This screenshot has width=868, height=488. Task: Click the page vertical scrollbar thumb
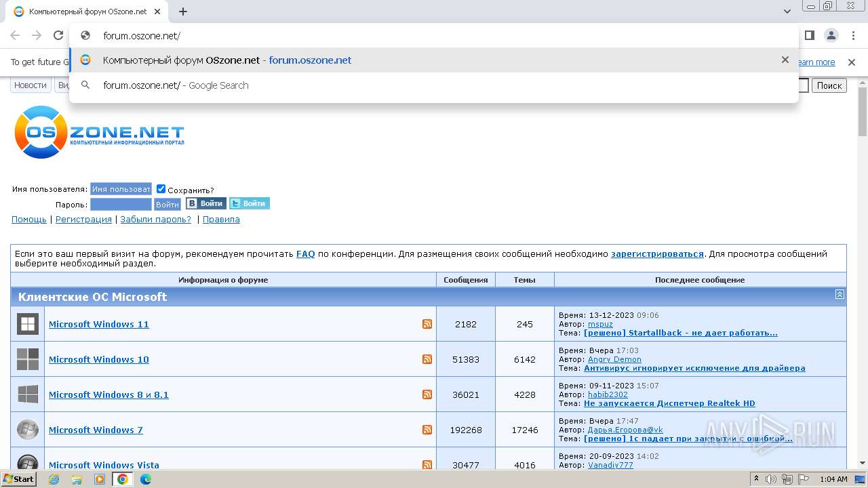pyautogui.click(x=862, y=112)
